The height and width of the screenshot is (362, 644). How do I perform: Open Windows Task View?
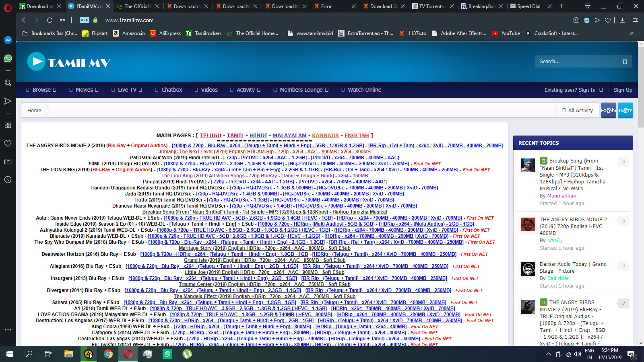48,354
